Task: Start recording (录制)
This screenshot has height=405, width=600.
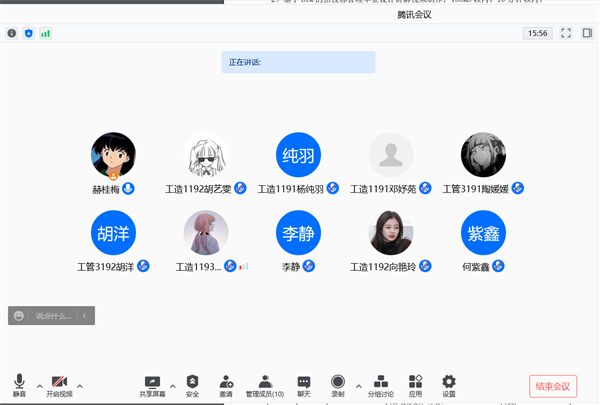Action: 338,385
